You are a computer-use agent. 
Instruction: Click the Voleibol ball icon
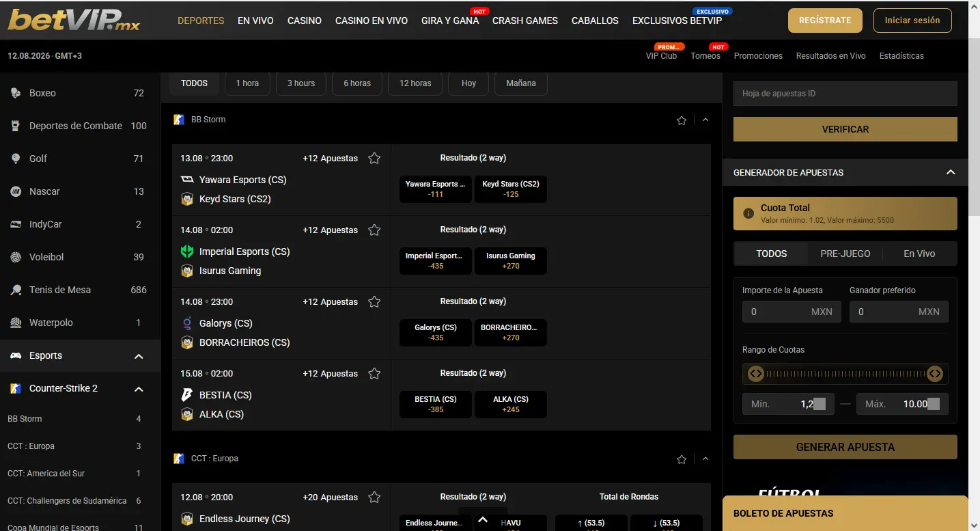click(16, 257)
